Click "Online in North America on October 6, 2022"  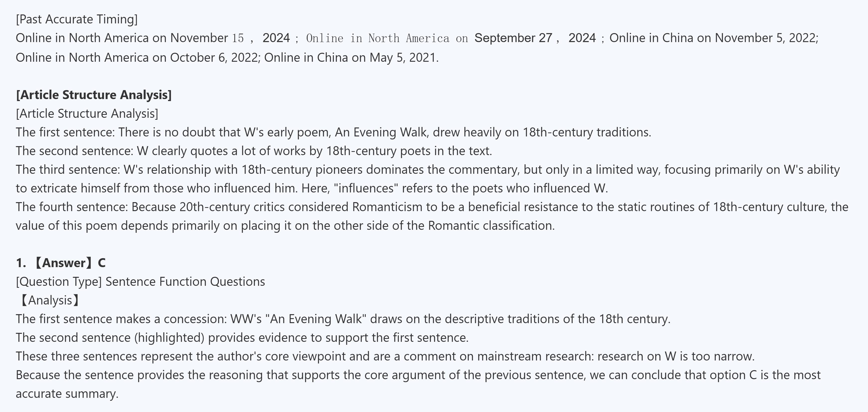[137, 58]
